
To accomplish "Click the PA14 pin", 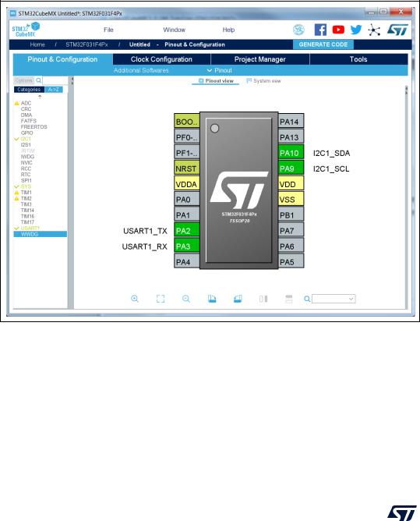I will click(291, 122).
